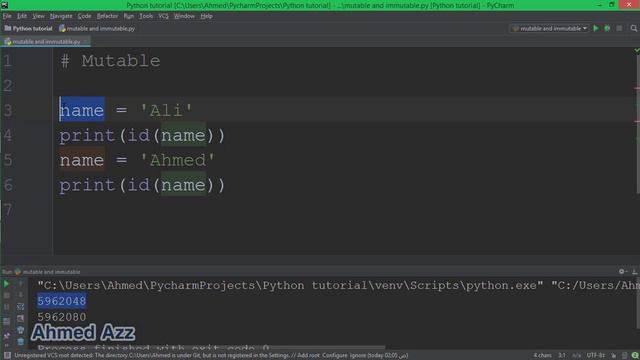Click Run panel down-arrow stack trace icon
This screenshot has width=640, height=360.
click(x=20, y=295)
